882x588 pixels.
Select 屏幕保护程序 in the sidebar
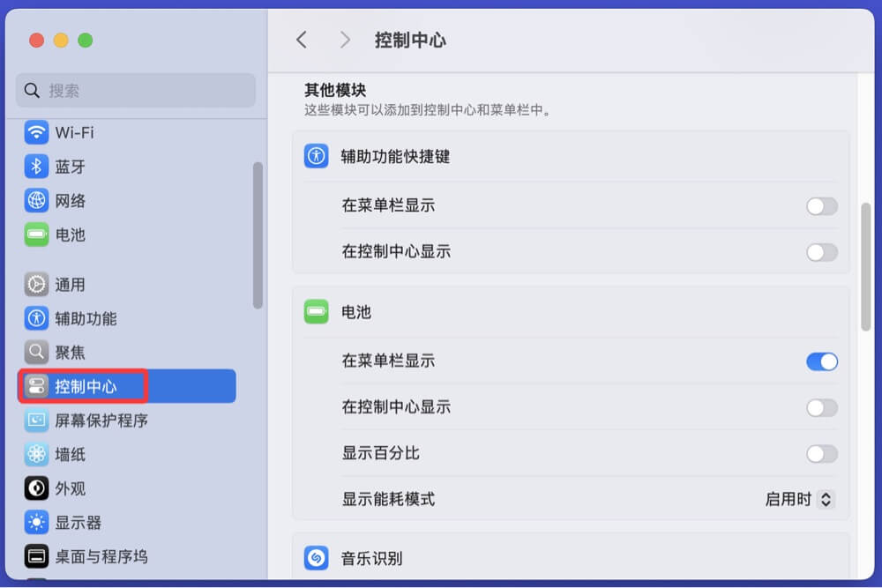pyautogui.click(x=101, y=421)
